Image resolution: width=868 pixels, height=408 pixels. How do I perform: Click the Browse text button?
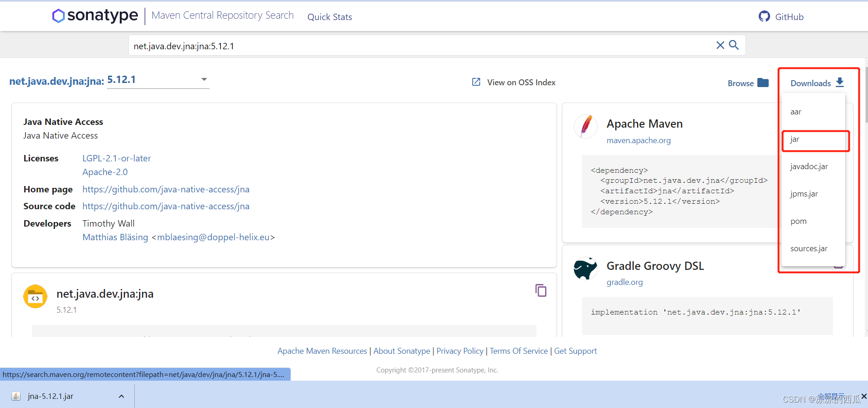[x=740, y=83]
